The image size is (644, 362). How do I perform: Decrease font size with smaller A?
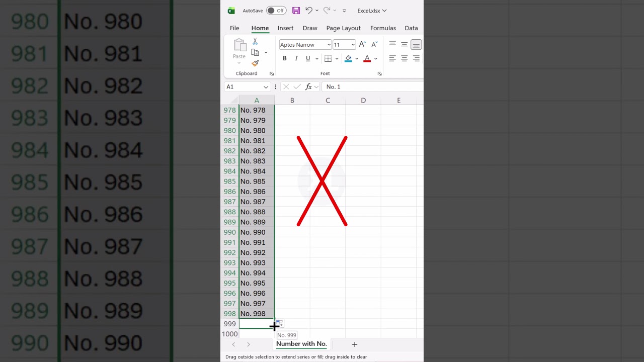tap(374, 45)
